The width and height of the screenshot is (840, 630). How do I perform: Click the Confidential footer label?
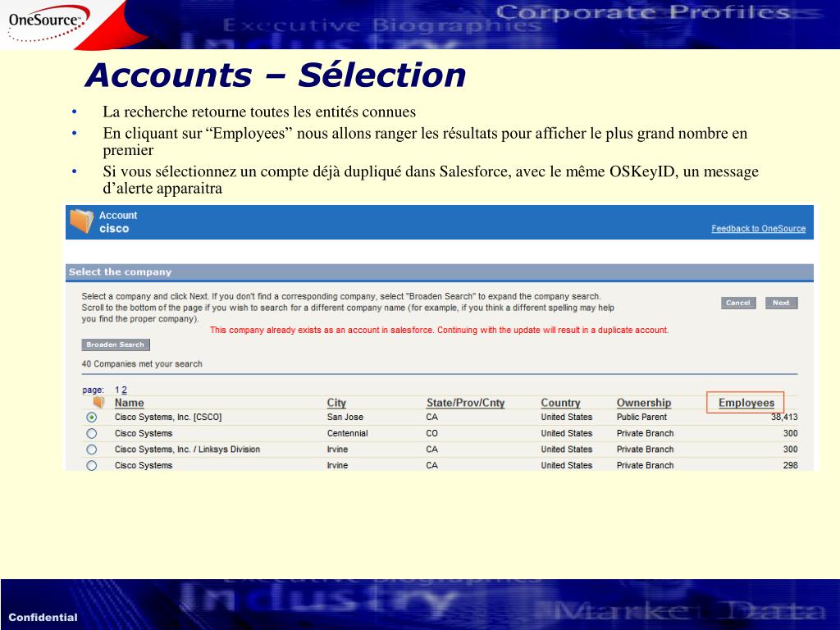pos(43,617)
